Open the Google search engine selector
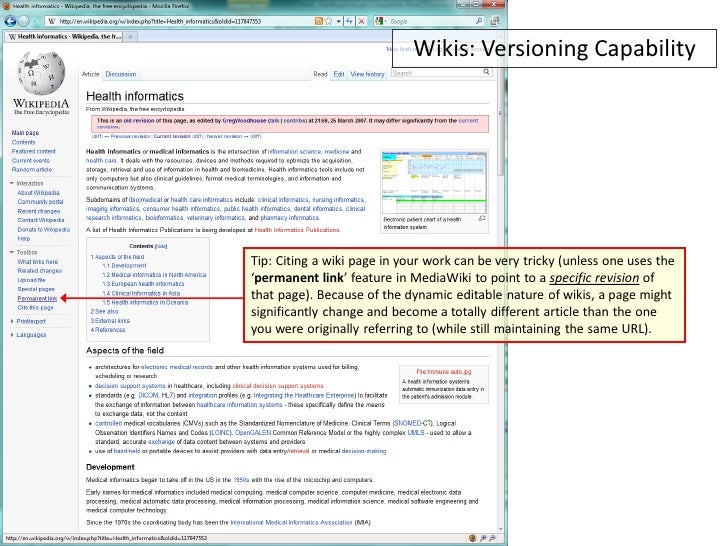Viewport: 728px width, 546px height. coord(381,21)
